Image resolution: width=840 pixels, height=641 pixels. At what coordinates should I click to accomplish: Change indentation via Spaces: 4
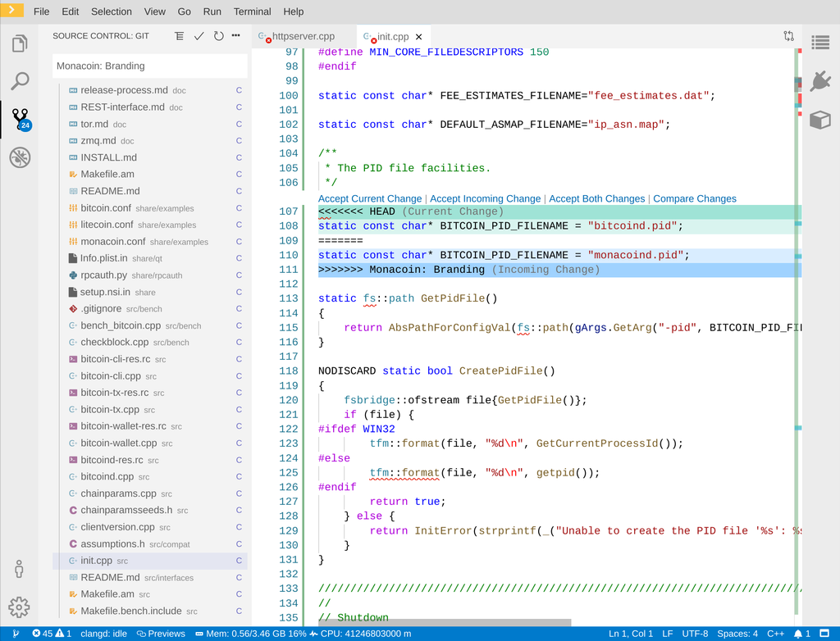click(x=737, y=634)
